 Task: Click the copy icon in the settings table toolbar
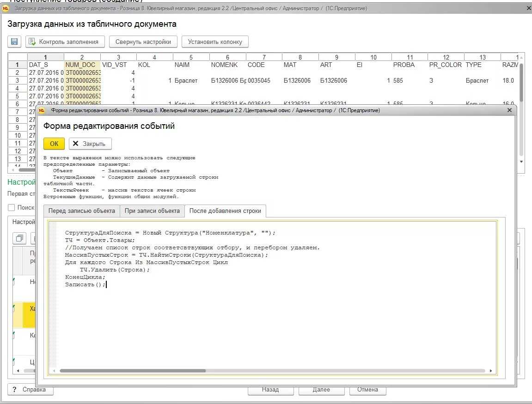[x=19, y=238]
